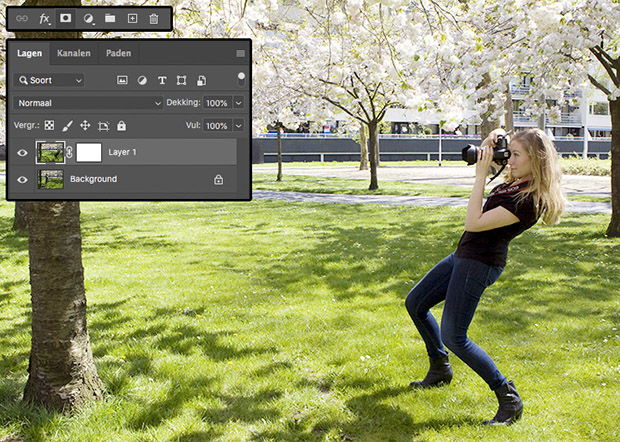Switch to the Kanalen tab
This screenshot has height=442, width=620.
pyautogui.click(x=74, y=53)
